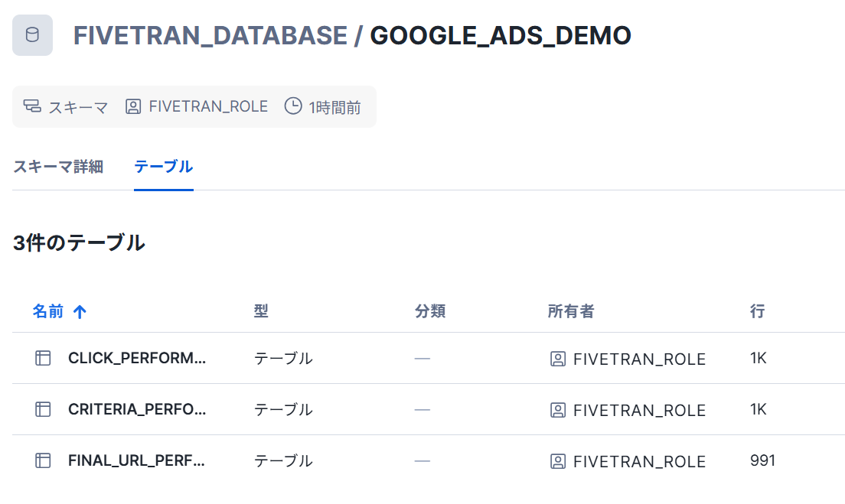Click 所有者 column header

tap(570, 311)
